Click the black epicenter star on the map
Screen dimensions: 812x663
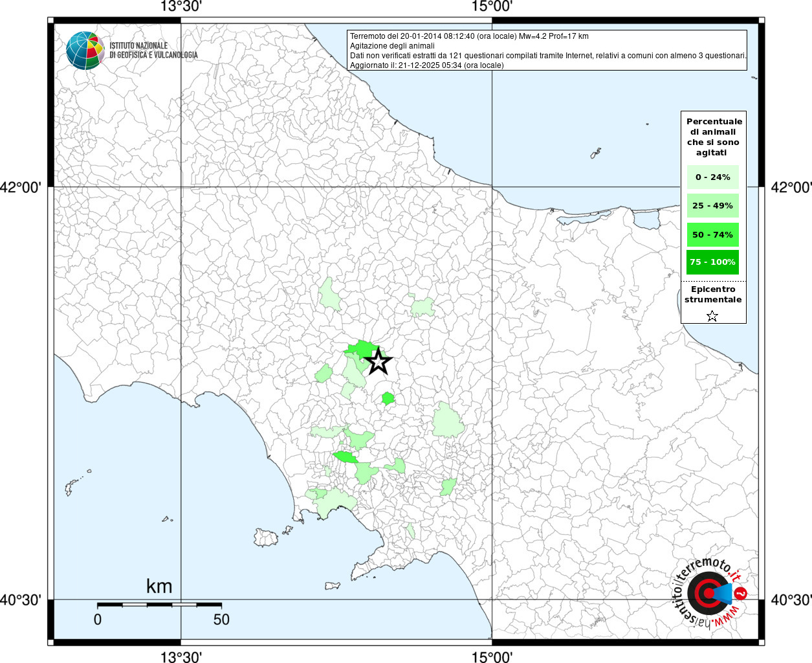click(x=379, y=362)
